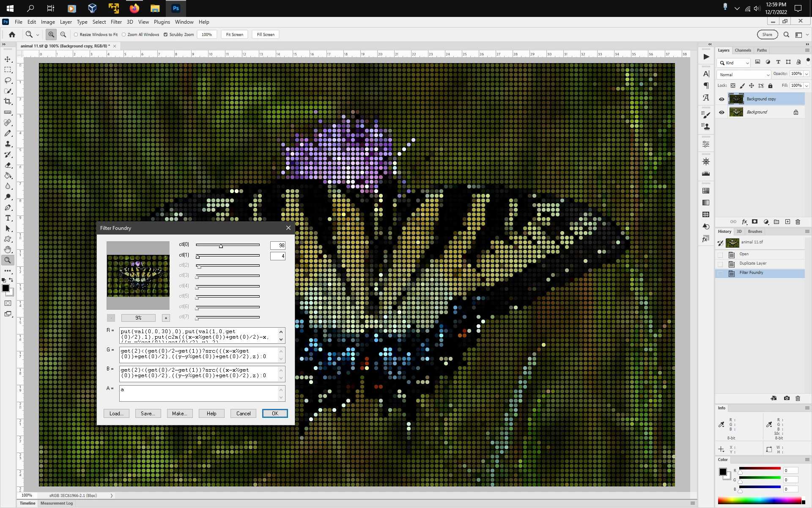Click the zoom out magnifier icon

63,35
